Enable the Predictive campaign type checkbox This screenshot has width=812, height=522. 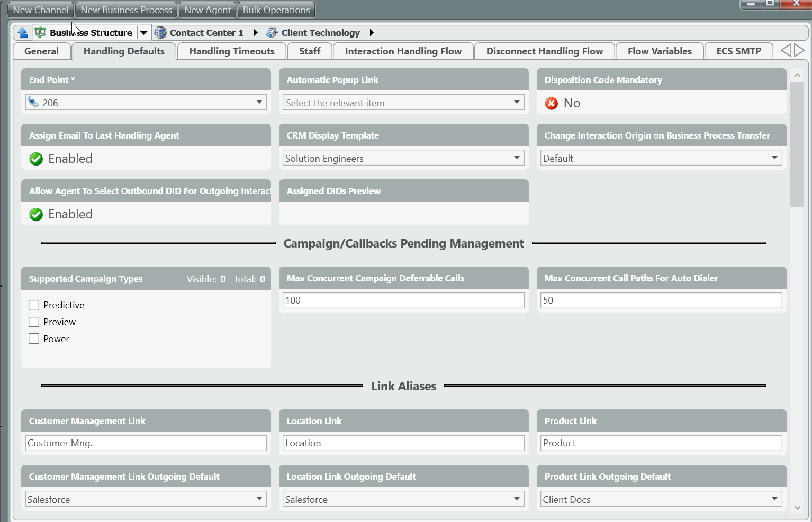coord(34,305)
